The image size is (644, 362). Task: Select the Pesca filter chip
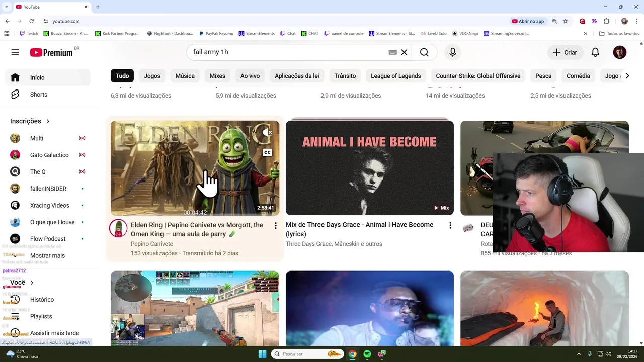(543, 76)
